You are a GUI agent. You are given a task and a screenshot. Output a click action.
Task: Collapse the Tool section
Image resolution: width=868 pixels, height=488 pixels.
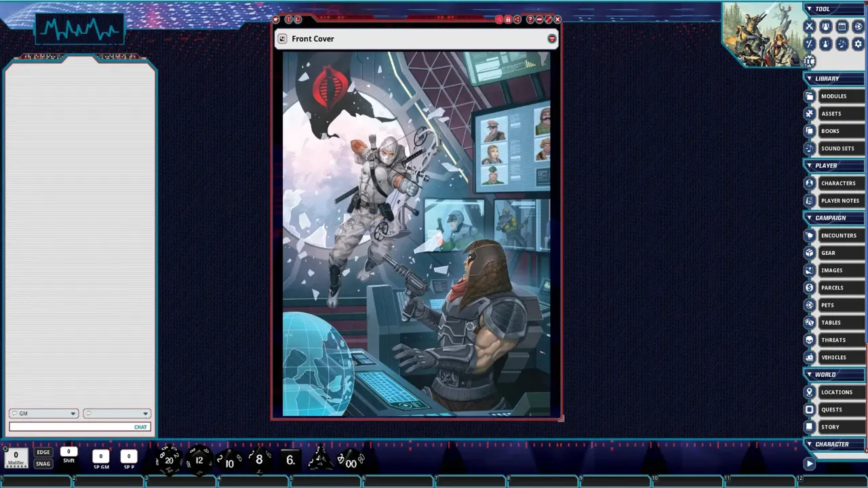pos(809,9)
